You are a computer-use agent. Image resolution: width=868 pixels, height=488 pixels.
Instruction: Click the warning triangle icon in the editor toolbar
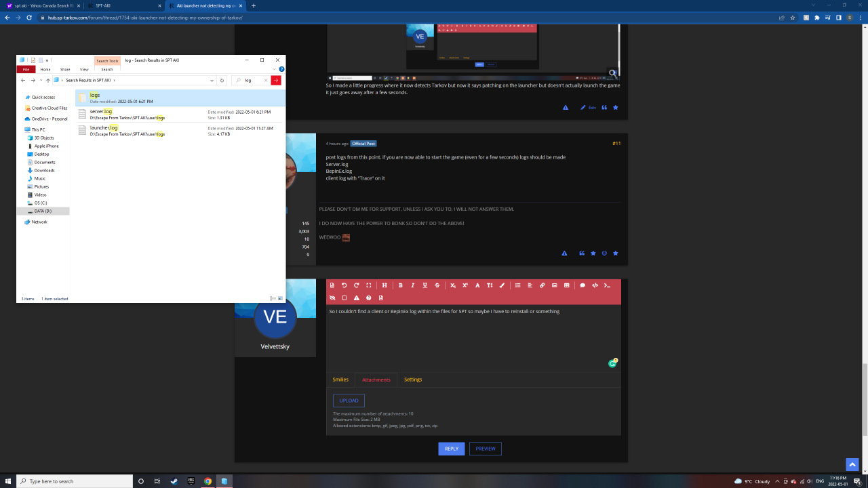click(356, 298)
